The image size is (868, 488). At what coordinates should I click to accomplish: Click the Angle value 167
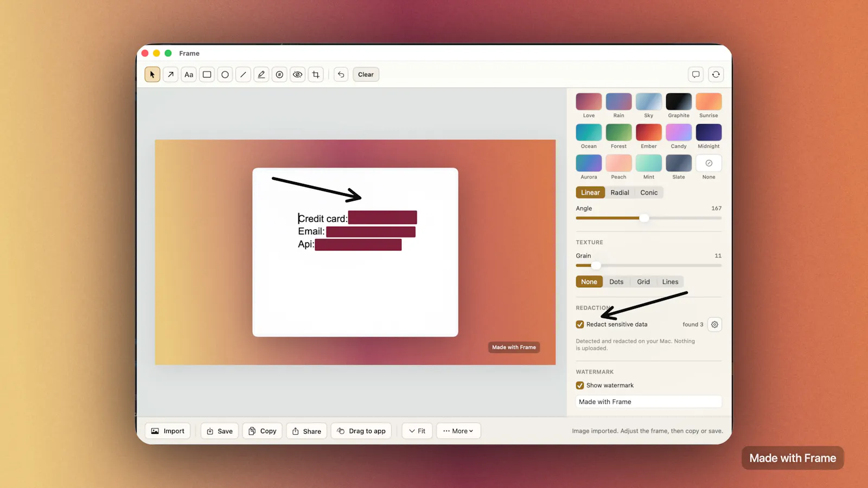tap(716, 208)
